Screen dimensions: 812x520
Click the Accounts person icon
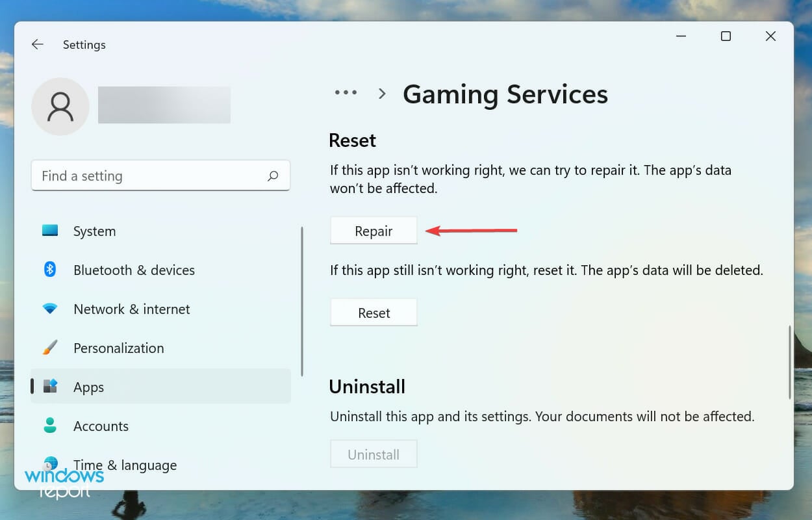pos(50,426)
